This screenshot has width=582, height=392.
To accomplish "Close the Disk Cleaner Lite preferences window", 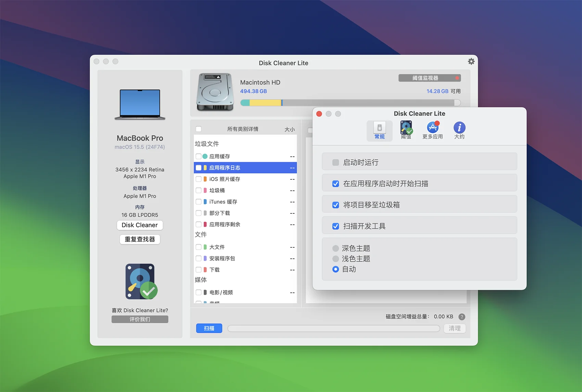I will point(319,114).
